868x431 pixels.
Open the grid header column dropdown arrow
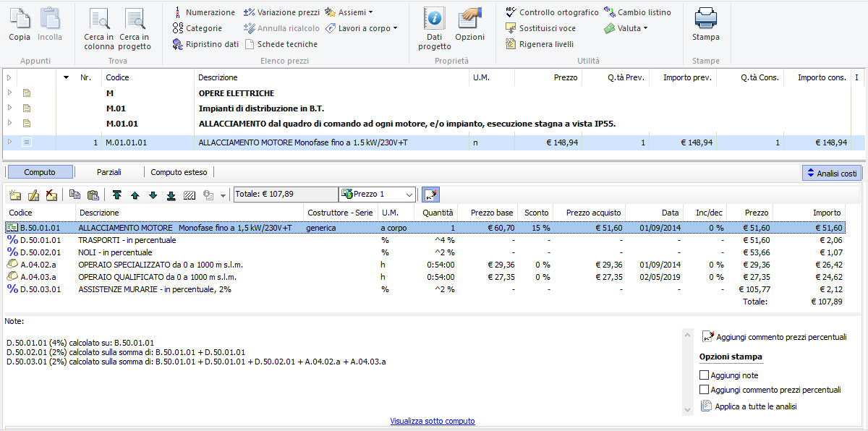67,77
